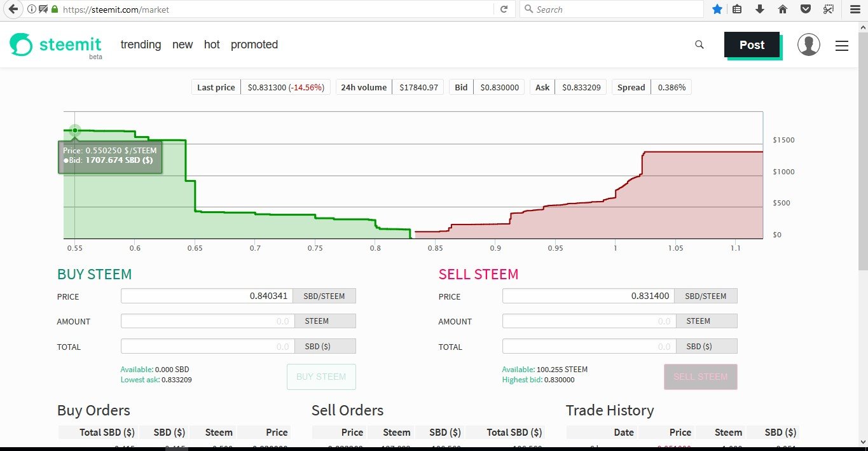Open the downloads arrow icon
The width and height of the screenshot is (868, 451).
click(x=759, y=10)
